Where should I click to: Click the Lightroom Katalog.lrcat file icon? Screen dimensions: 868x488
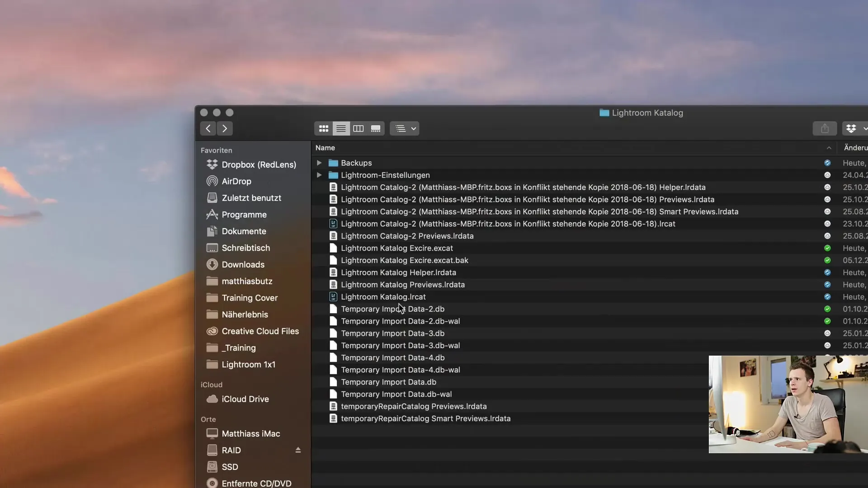333,297
